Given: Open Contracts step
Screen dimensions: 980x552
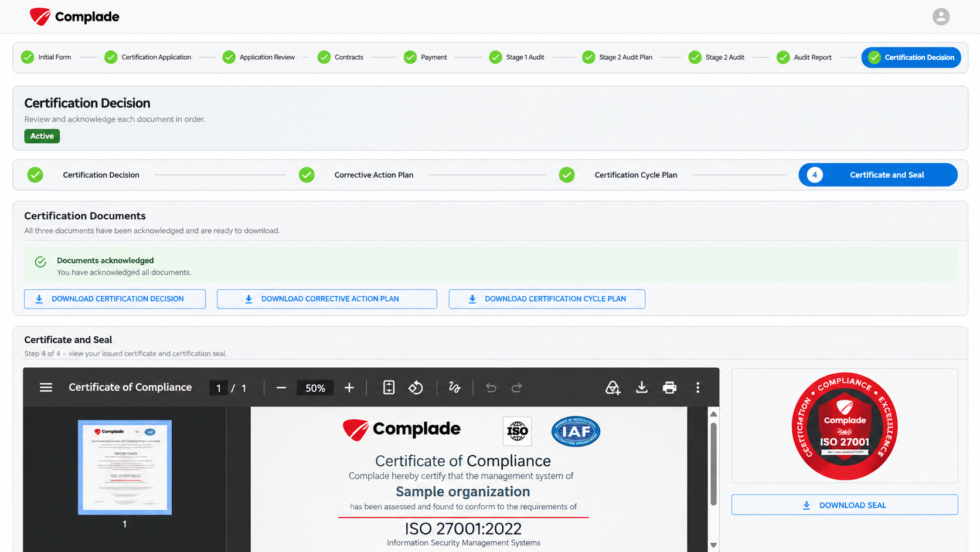Looking at the screenshot, I should (x=341, y=57).
